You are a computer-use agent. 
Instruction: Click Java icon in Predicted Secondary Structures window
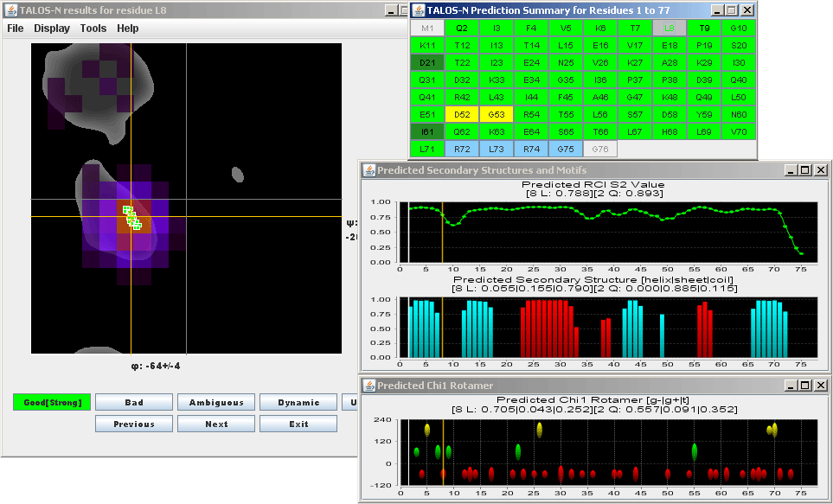[368, 170]
